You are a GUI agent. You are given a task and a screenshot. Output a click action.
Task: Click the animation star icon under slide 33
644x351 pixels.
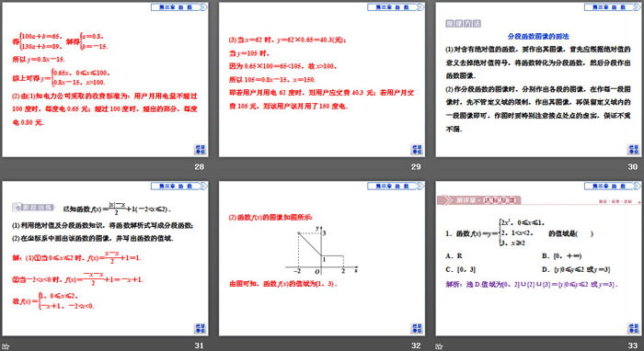(x=439, y=346)
